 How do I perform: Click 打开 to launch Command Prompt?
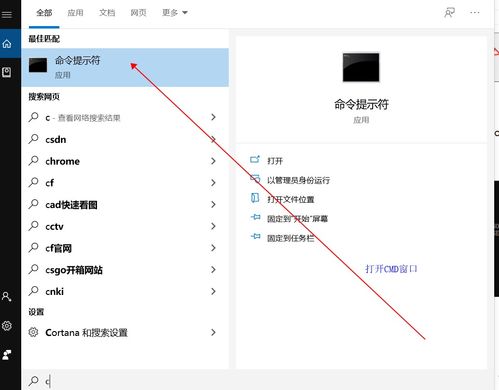[275, 161]
